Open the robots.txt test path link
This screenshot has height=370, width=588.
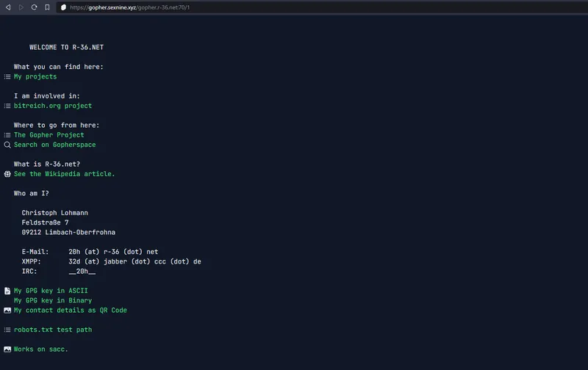coord(52,330)
